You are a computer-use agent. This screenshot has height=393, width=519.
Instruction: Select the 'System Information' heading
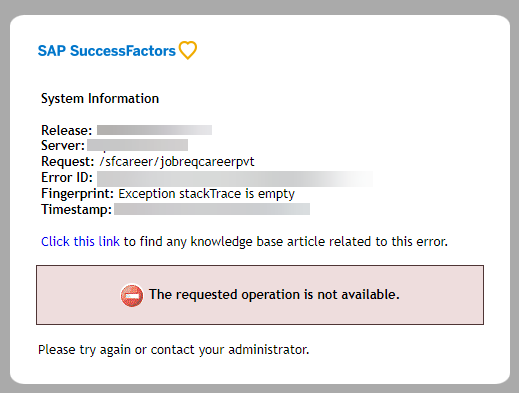coord(100,99)
